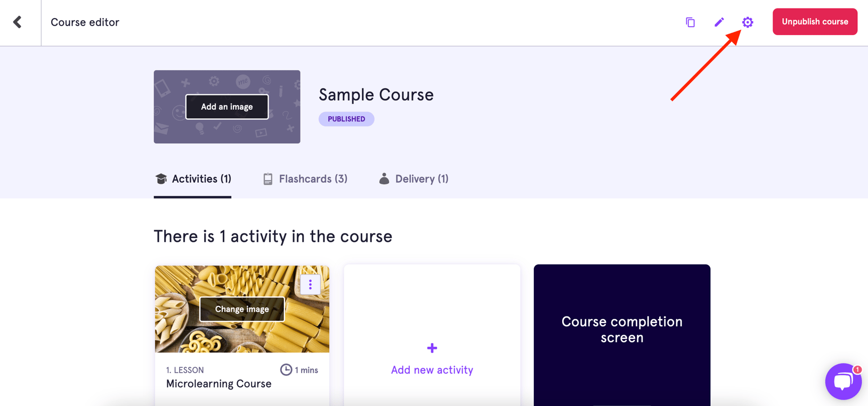Click the graduation cap Activities icon

coord(161,179)
